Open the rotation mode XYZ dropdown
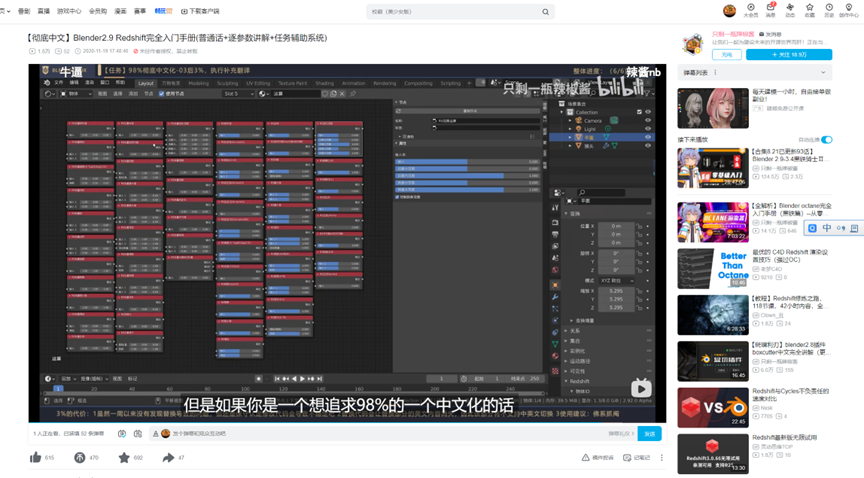 (x=616, y=281)
